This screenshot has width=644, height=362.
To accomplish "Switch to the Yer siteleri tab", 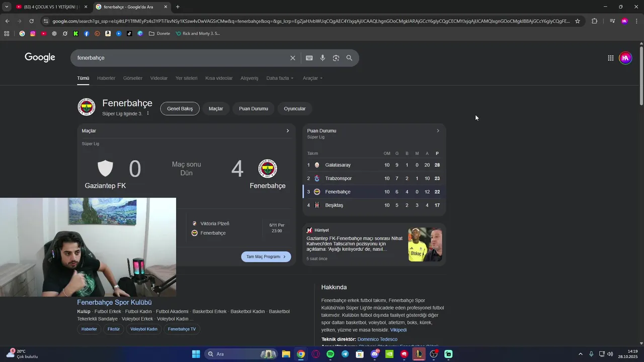I will 186,78.
